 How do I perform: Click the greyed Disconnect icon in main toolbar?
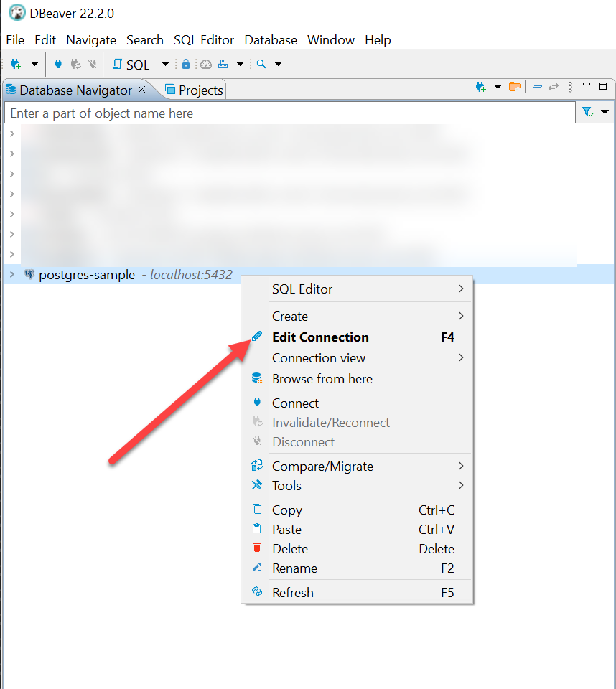tap(93, 64)
